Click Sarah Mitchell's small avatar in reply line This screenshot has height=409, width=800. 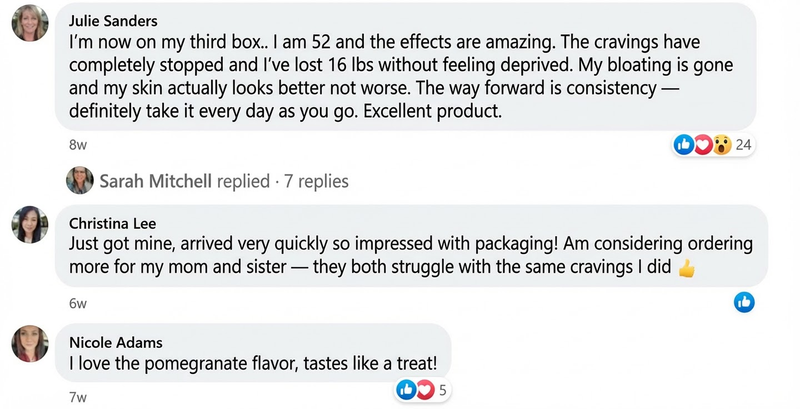(80, 181)
